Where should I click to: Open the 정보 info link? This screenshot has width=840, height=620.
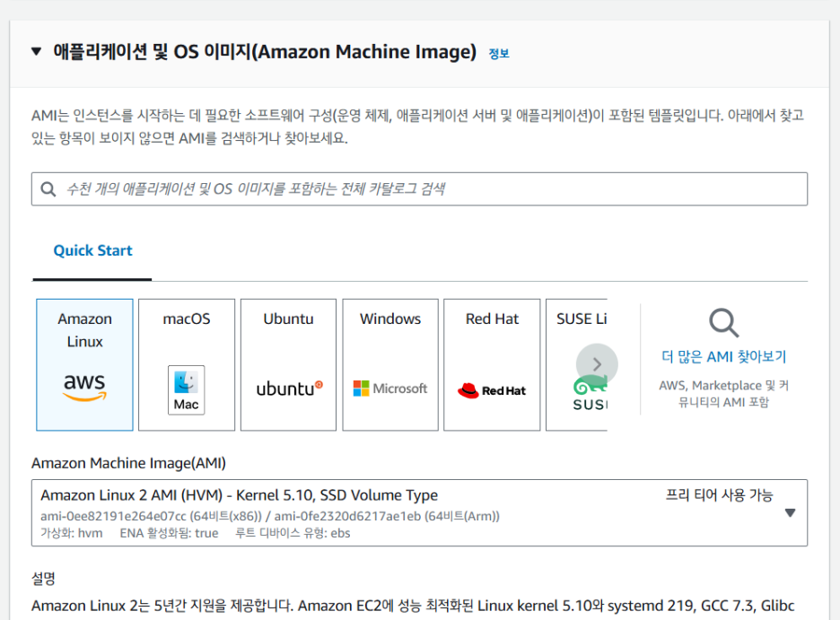tap(498, 54)
